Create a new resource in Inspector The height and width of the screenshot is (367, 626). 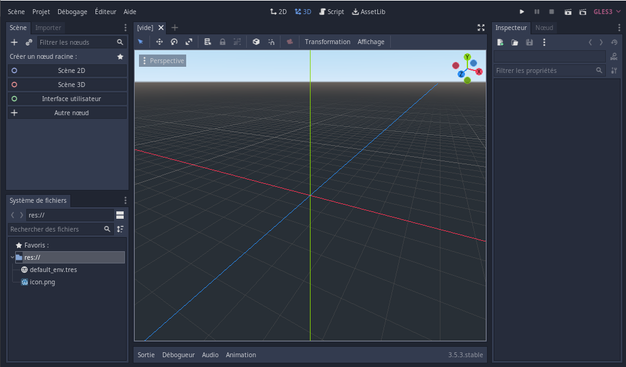pos(500,42)
